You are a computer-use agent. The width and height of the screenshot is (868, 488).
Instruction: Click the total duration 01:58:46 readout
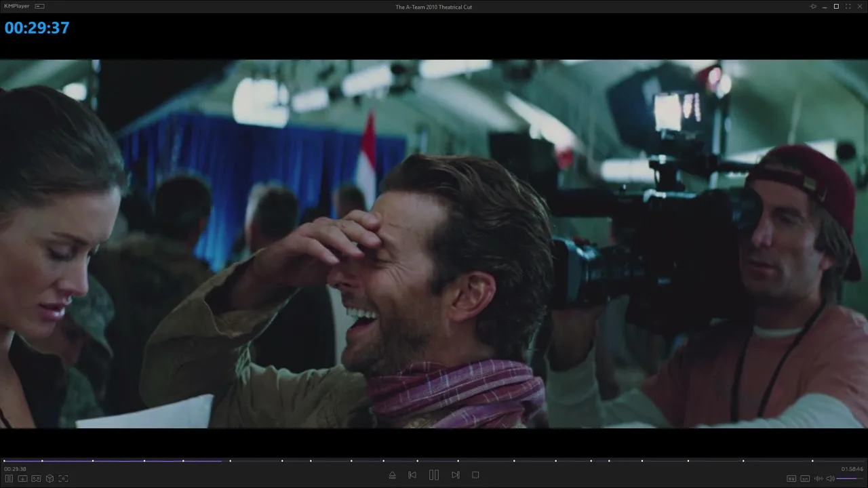click(852, 469)
